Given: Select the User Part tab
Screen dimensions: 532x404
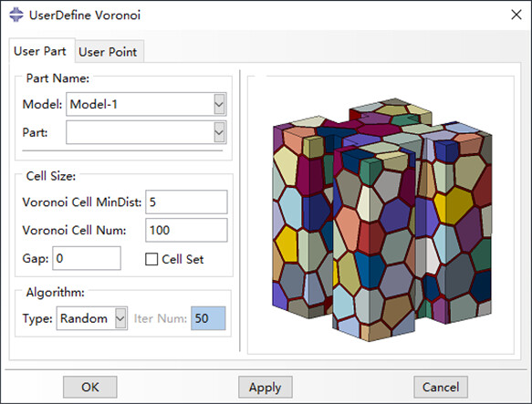Looking at the screenshot, I should coord(40,51).
